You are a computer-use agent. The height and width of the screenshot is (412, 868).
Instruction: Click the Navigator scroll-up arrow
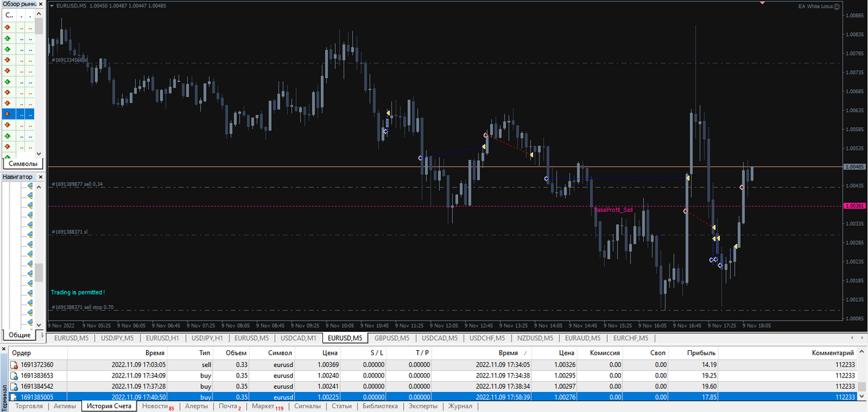[39, 187]
